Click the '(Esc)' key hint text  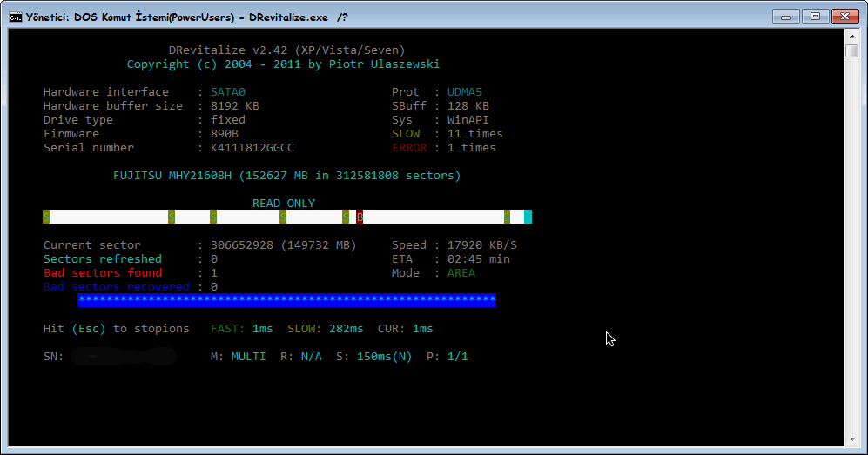tap(89, 328)
